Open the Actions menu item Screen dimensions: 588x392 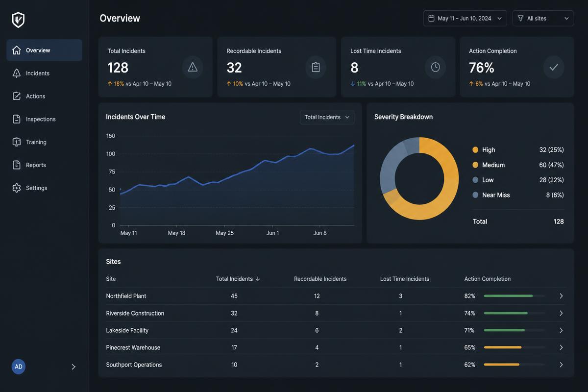[x=44, y=96]
